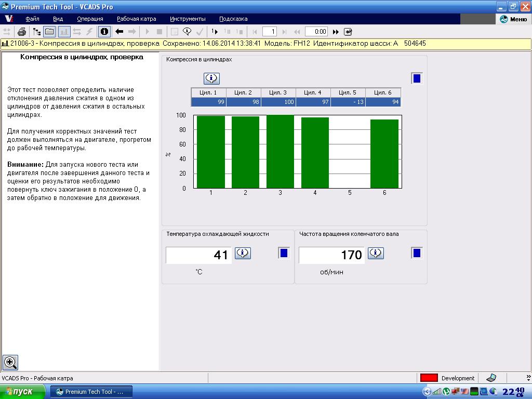Click blue square in crankshaft speed panel

point(417,253)
